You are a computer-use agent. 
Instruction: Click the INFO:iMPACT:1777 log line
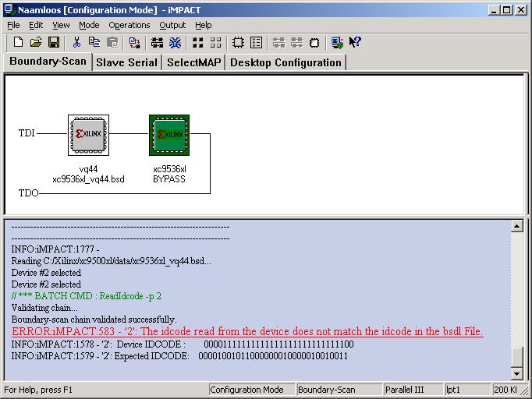coord(55,249)
